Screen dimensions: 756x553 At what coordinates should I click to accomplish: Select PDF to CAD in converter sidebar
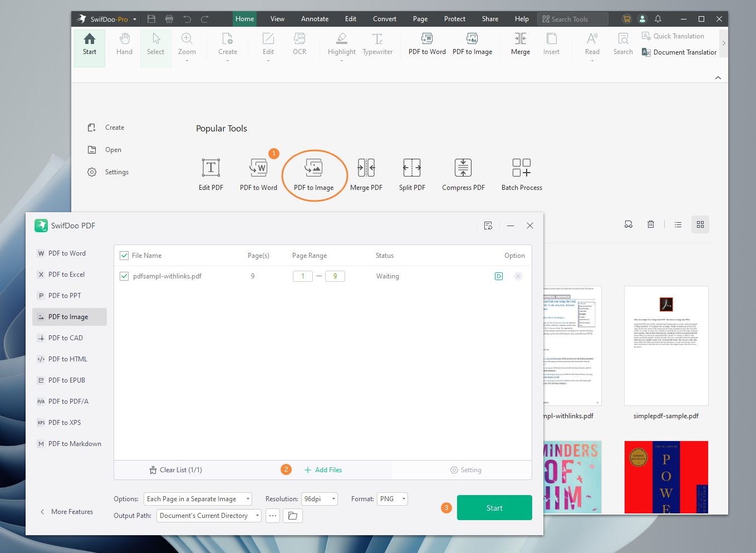tap(70, 338)
